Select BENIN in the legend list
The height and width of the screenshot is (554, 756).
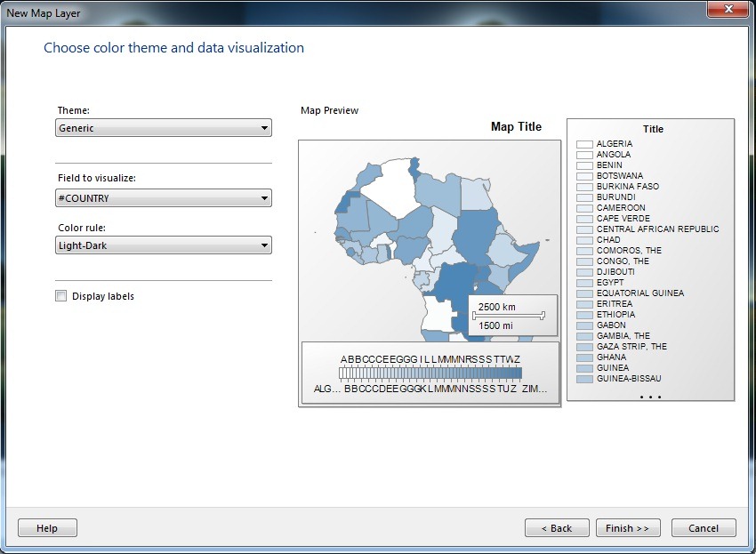(609, 165)
